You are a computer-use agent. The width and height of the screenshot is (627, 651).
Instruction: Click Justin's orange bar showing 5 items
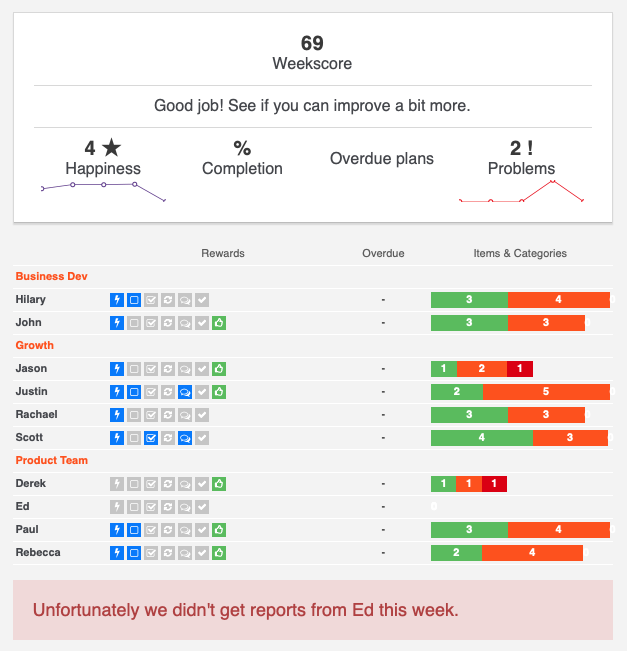coord(546,392)
